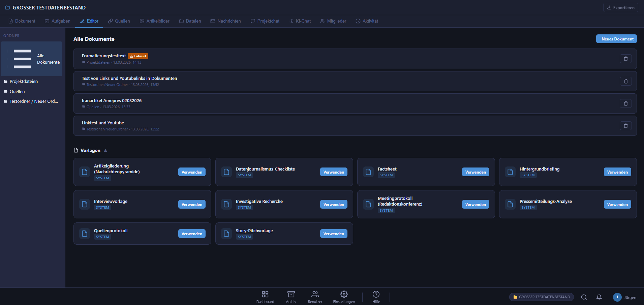Open the Dashboard from bottom bar

point(265,297)
